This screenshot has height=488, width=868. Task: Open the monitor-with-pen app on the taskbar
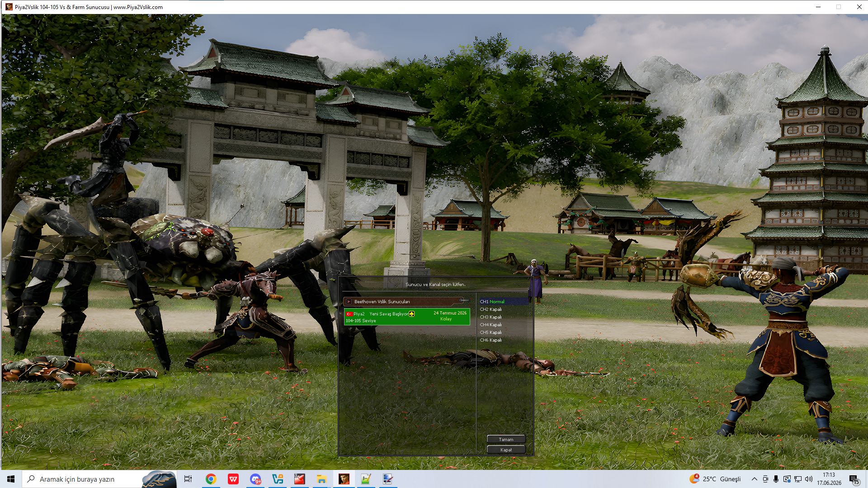click(x=388, y=479)
